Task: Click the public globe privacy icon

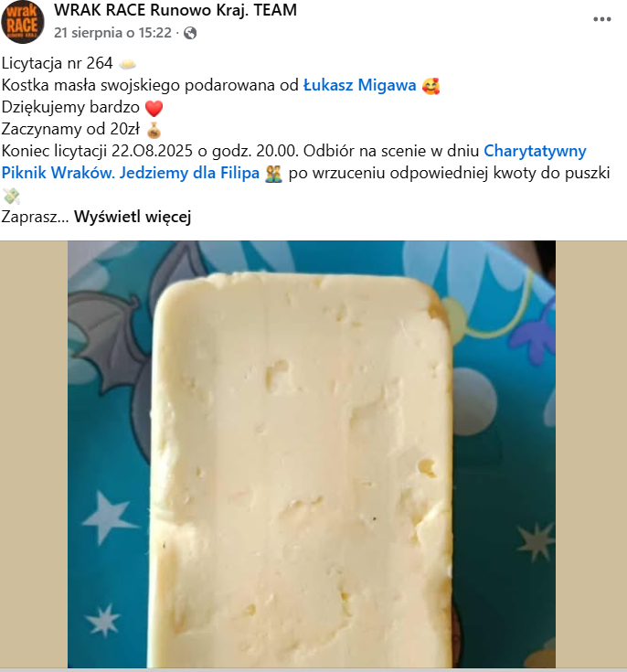Action: (x=190, y=33)
